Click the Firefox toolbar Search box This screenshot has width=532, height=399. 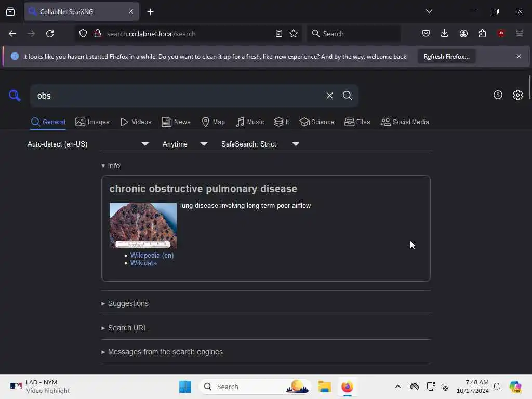point(354,34)
